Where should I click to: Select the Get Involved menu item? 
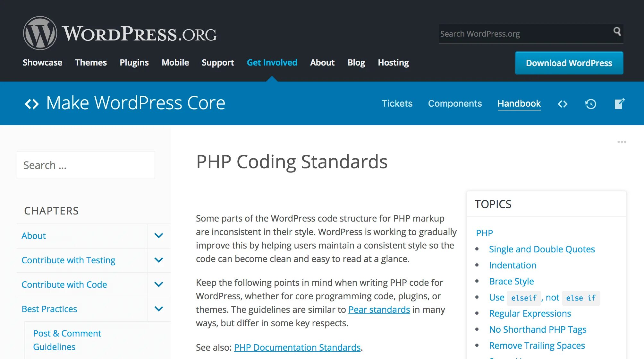tap(272, 62)
